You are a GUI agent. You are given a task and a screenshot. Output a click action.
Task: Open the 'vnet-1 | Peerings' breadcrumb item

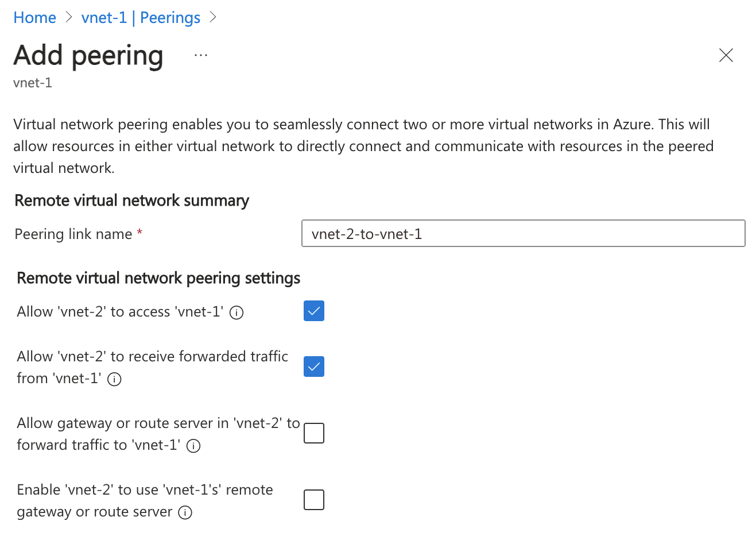coord(141,17)
